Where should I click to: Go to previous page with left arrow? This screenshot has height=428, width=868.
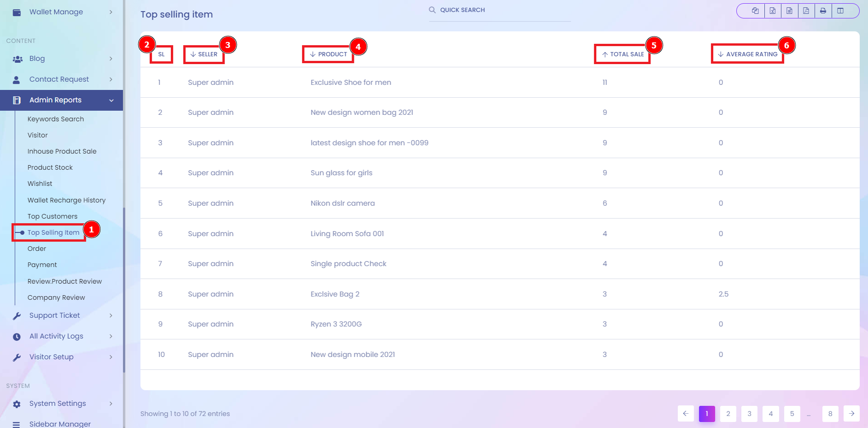(x=686, y=414)
